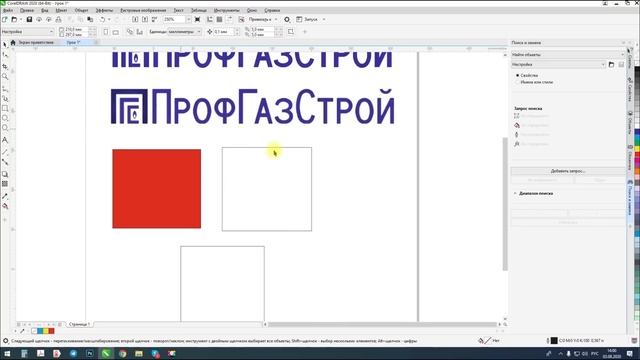Image resolution: width=640 pixels, height=360 pixels.
Task: Select the Zoom tool in toolbox
Action: (5, 76)
